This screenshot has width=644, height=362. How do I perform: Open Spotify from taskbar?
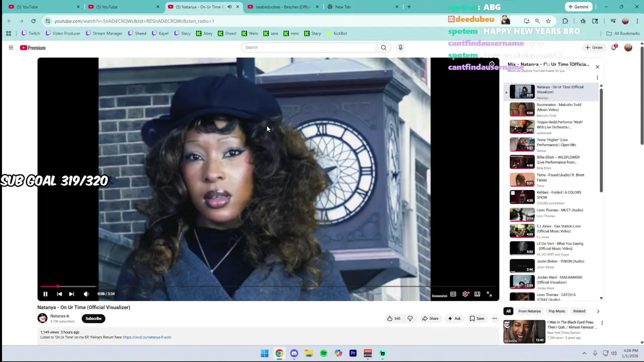click(x=324, y=353)
